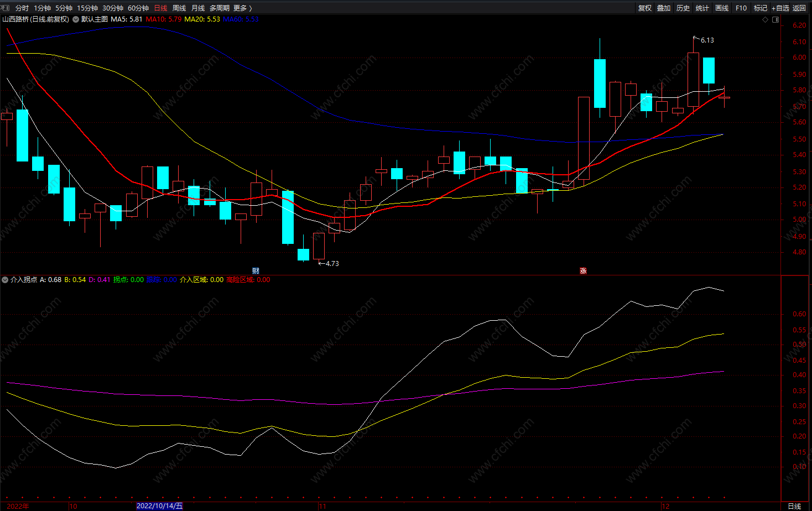The height and width of the screenshot is (511, 812).
Task: Click the 5.00 level on price axis
Action: tap(799, 220)
